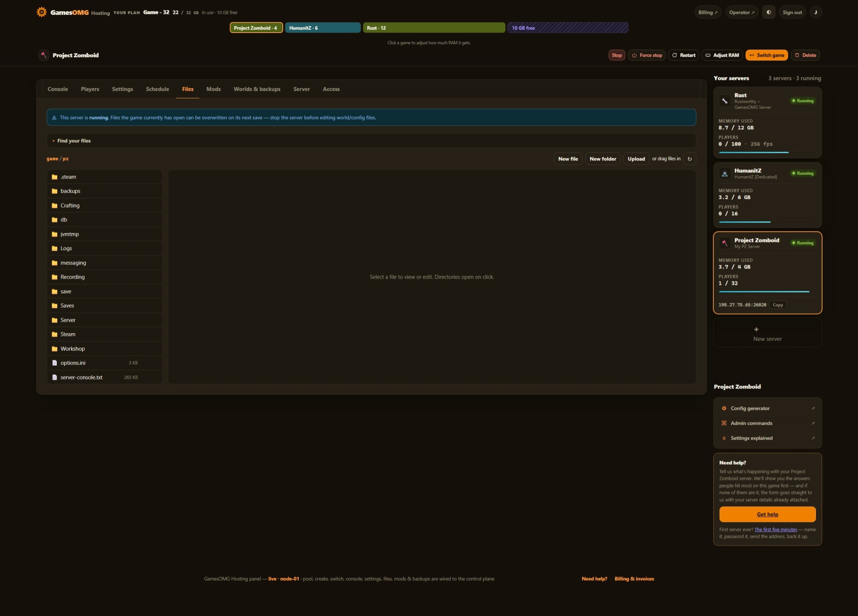Open the lowercase save folder
The width and height of the screenshot is (858, 616).
pyautogui.click(x=105, y=291)
